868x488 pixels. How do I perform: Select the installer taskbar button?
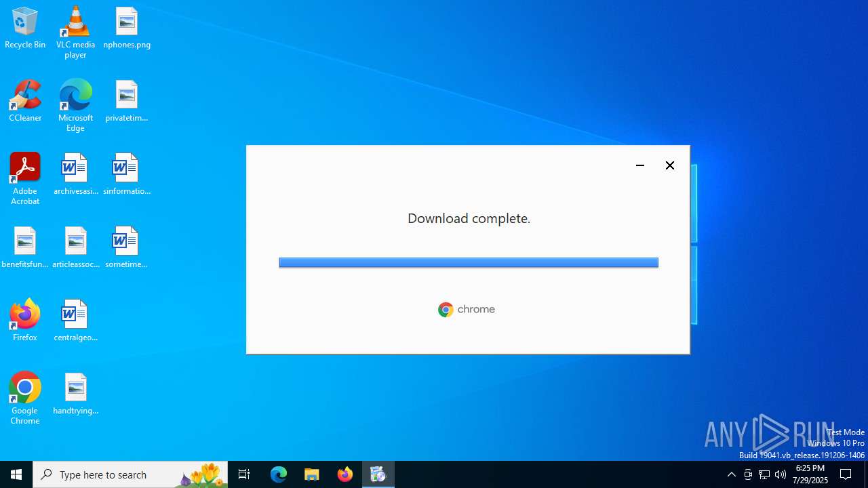coord(378,474)
